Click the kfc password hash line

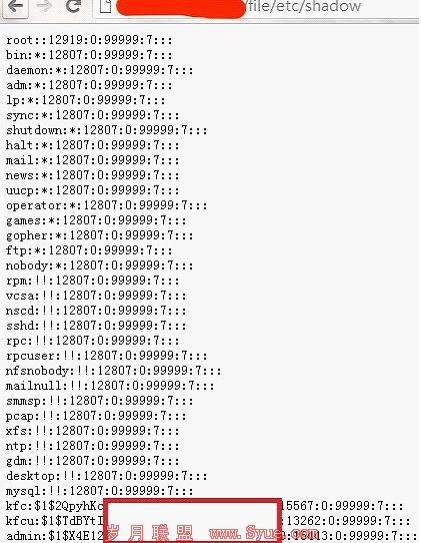[x=205, y=506]
